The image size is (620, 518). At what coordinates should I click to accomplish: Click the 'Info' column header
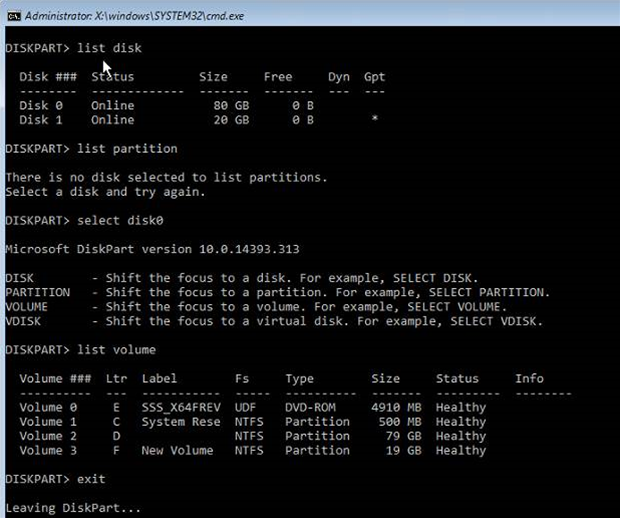click(529, 378)
